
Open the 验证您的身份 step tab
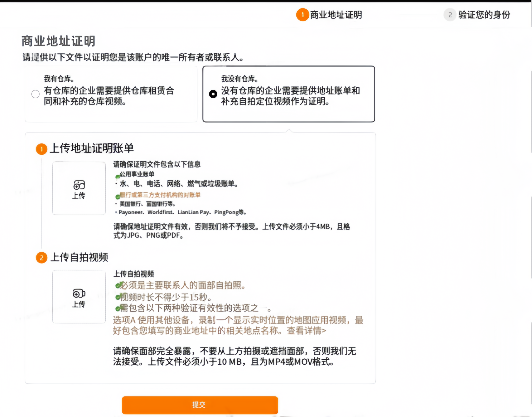pyautogui.click(x=484, y=15)
